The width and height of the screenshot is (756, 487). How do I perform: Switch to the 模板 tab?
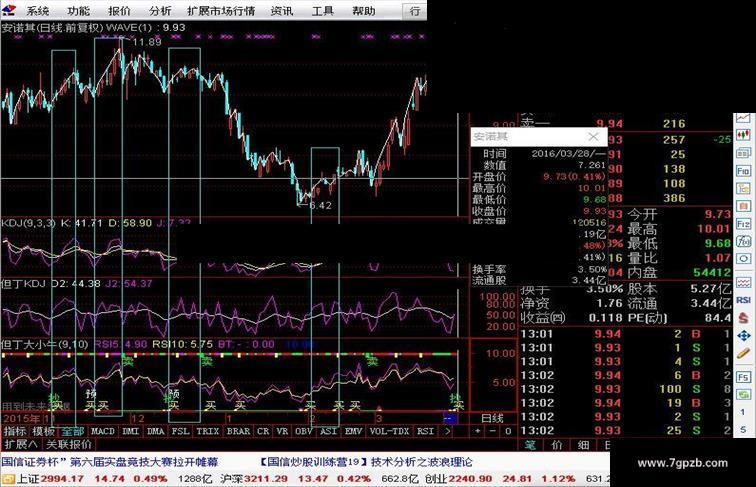point(43,431)
